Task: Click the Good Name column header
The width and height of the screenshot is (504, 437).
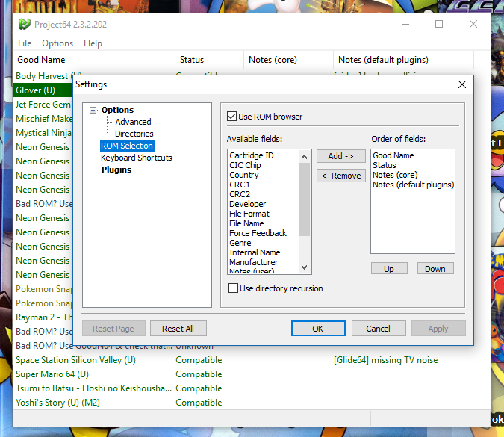Action: (94, 60)
